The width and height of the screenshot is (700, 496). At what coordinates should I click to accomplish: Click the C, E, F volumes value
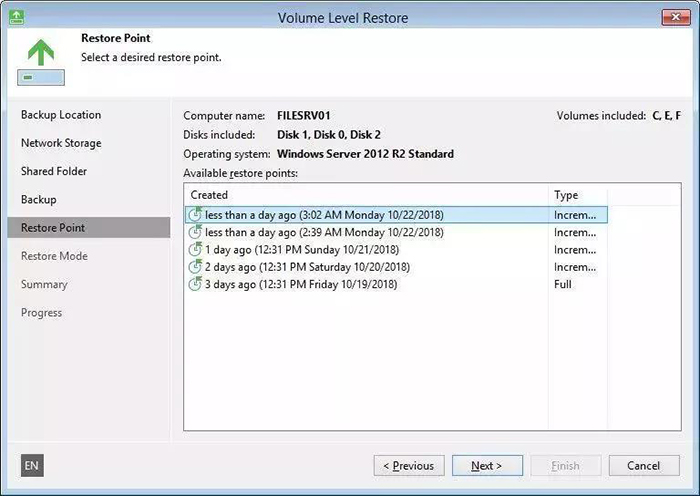[667, 116]
